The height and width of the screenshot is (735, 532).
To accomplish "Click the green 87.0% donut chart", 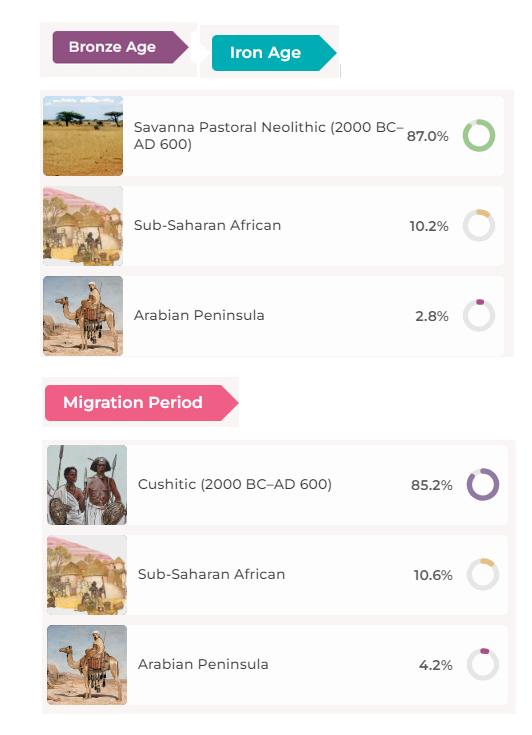I will [x=479, y=135].
